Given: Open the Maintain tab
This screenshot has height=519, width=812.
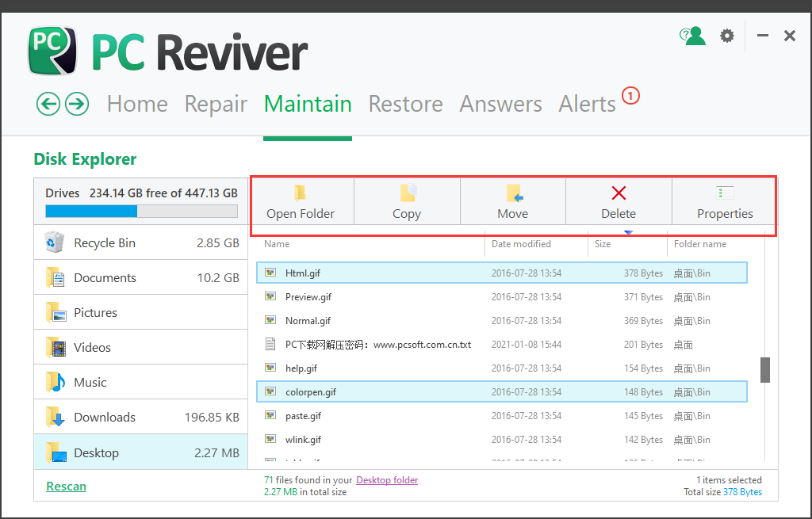Looking at the screenshot, I should point(308,104).
